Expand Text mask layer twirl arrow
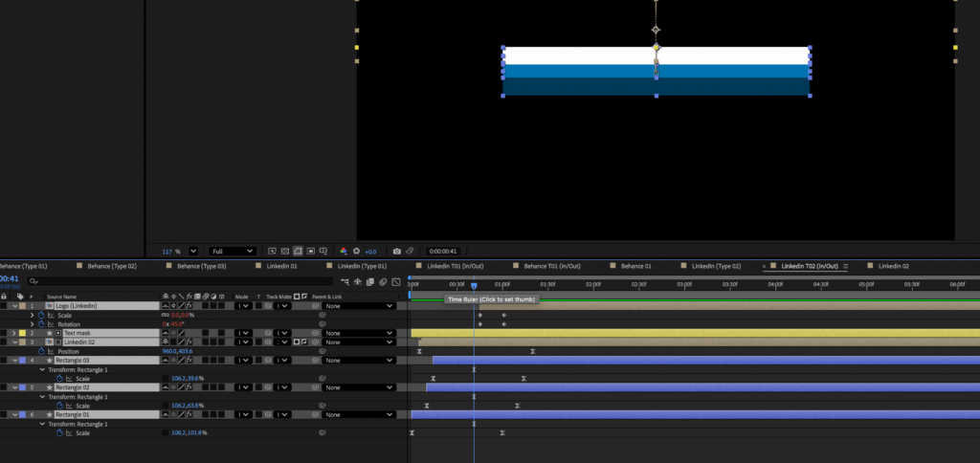This screenshot has height=463, width=980. click(x=13, y=333)
